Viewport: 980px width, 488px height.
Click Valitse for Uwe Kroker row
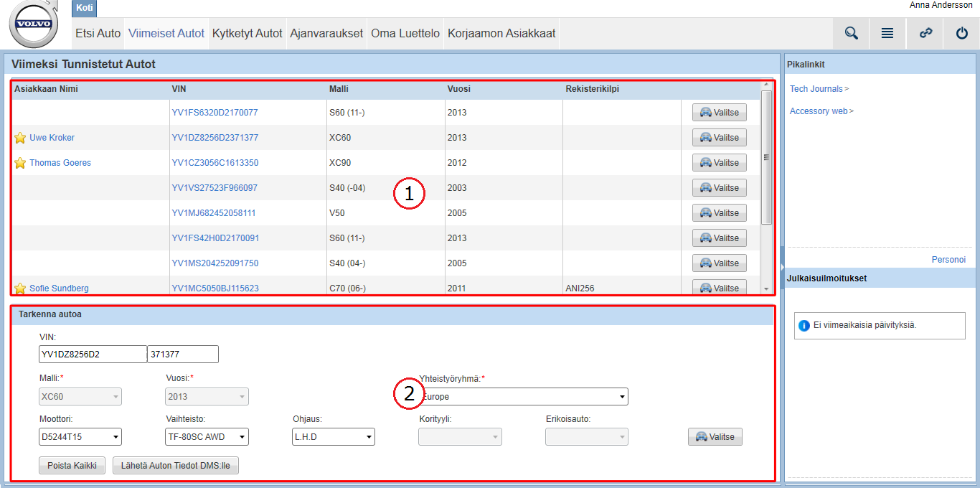(720, 138)
